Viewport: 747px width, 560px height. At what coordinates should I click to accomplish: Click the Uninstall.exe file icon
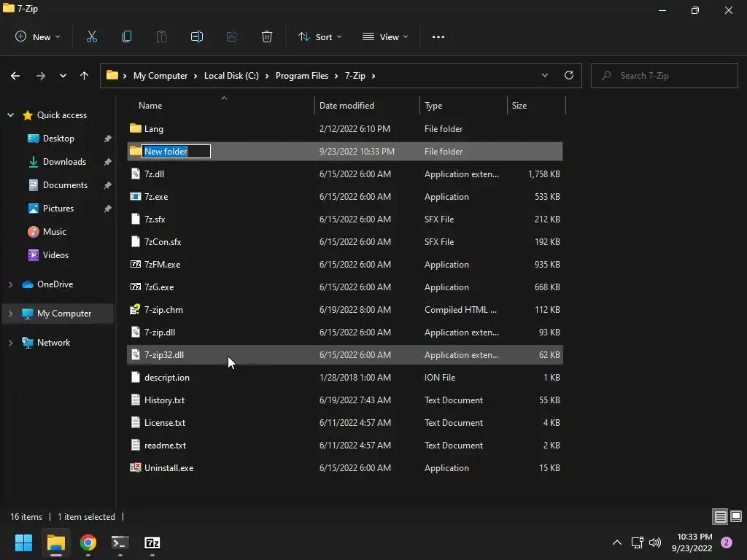click(135, 467)
